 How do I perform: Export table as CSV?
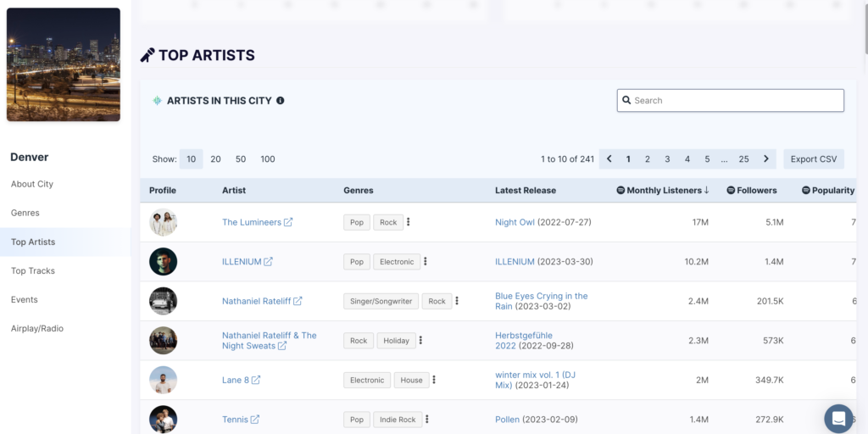(x=813, y=159)
